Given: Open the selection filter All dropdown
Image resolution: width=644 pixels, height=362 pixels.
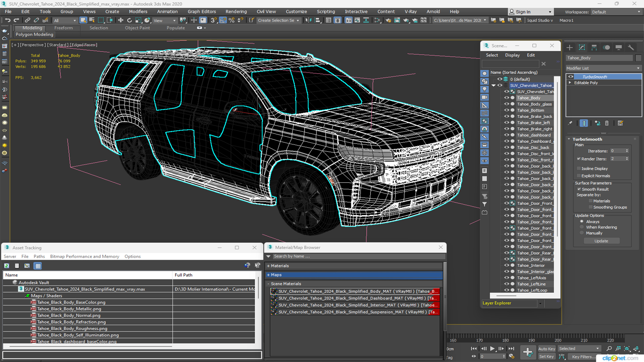Looking at the screenshot, I should [x=65, y=20].
